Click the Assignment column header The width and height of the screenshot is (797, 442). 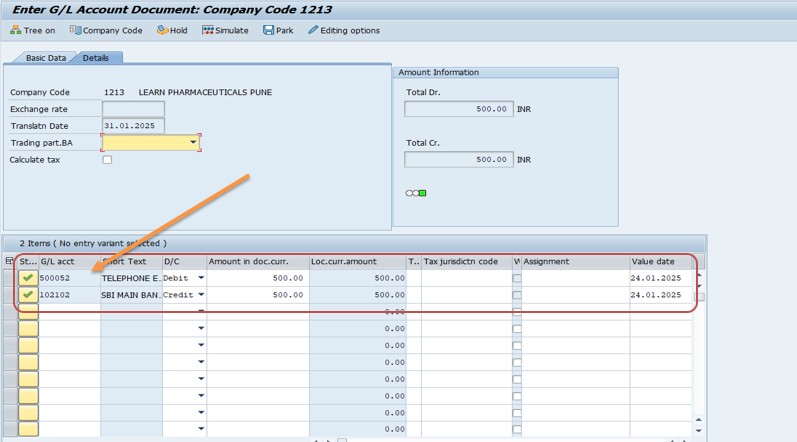click(576, 262)
